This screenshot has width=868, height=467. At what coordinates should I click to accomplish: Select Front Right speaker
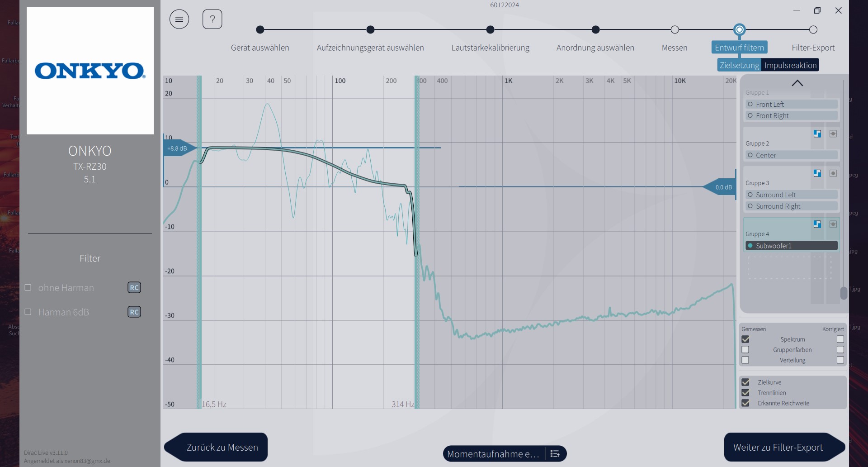pos(792,116)
